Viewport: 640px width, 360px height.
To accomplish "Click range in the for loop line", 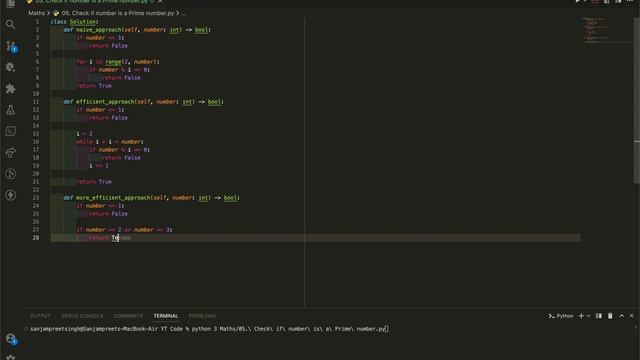I will (113, 62).
